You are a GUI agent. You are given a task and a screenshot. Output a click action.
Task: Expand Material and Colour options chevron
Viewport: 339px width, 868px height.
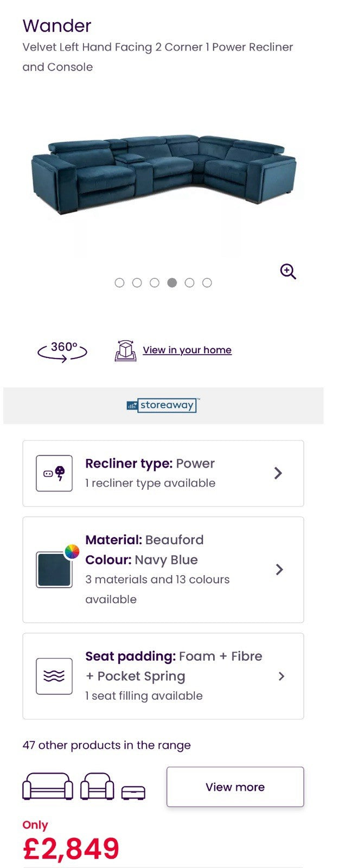279,569
